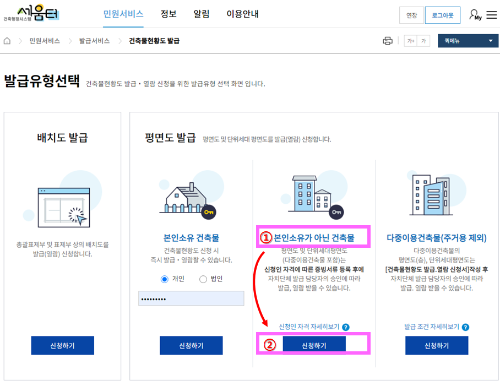Select the 개인 radio button

pos(164,279)
